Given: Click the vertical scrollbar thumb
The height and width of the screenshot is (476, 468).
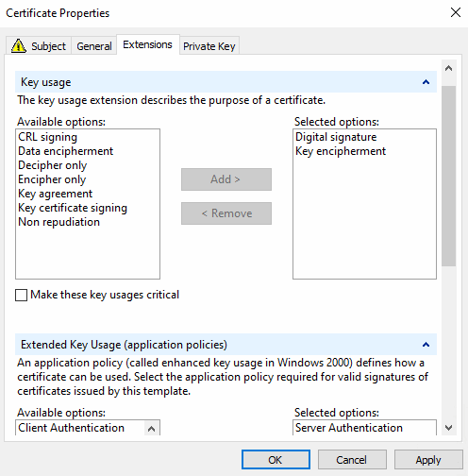Looking at the screenshot, I should tap(448, 177).
